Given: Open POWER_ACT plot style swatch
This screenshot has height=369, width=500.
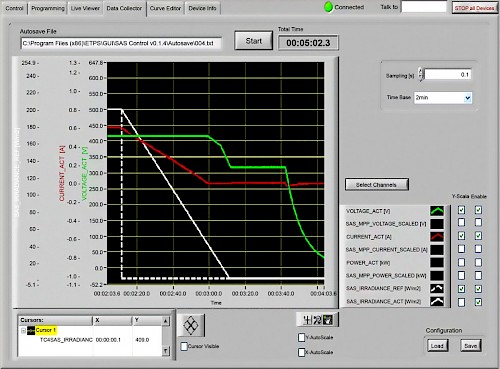Looking at the screenshot, I should tap(437, 263).
